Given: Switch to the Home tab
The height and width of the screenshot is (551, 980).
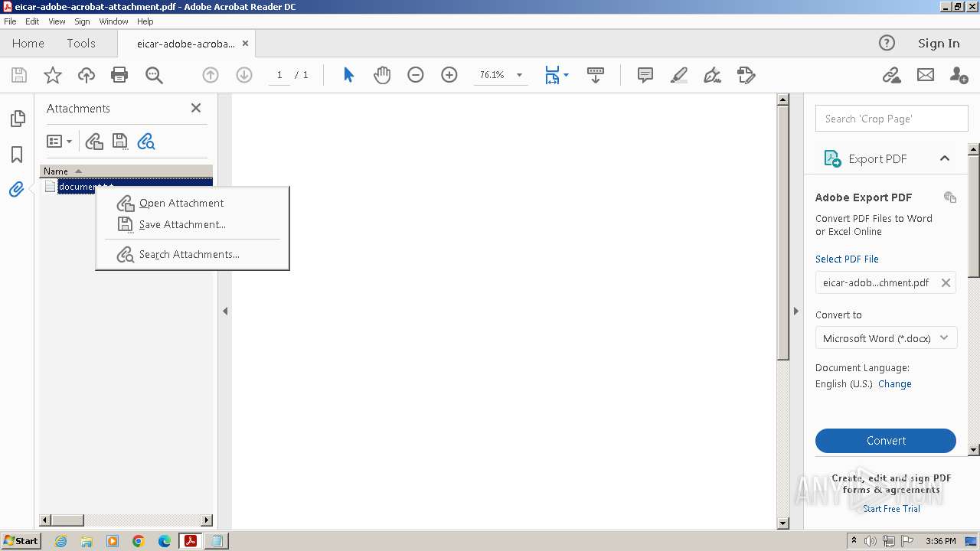Looking at the screenshot, I should (x=28, y=44).
